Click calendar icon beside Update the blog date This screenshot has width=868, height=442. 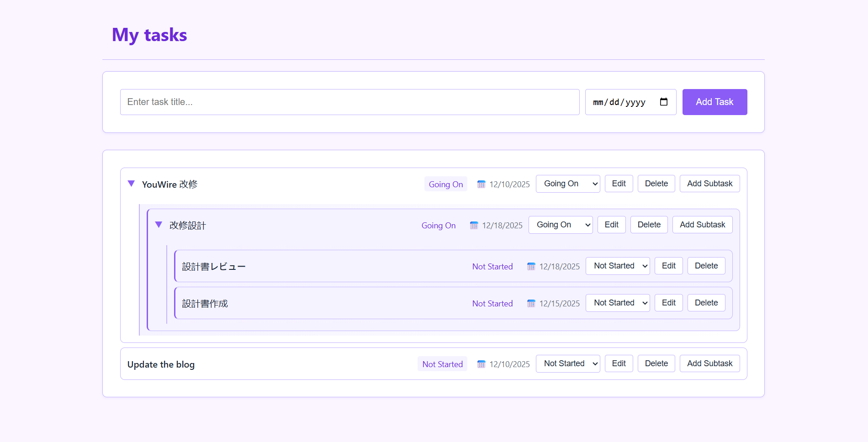(481, 364)
